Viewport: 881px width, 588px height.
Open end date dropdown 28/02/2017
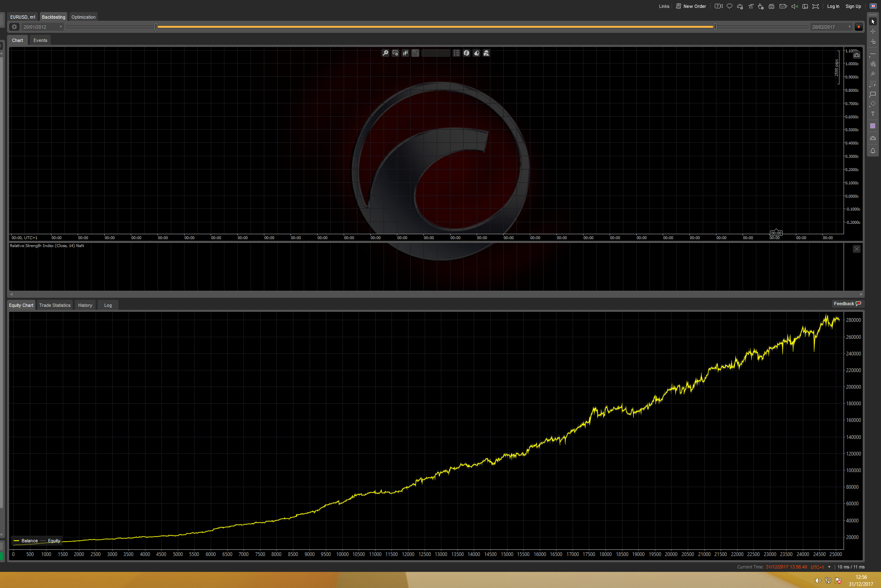(x=832, y=27)
